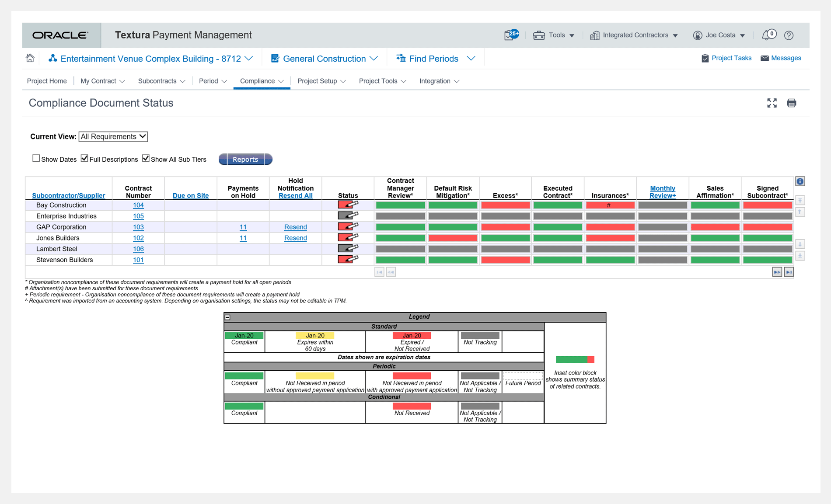Image resolution: width=831 pixels, height=504 pixels.
Task: Jump to top of rows arrow
Action: tap(800, 200)
